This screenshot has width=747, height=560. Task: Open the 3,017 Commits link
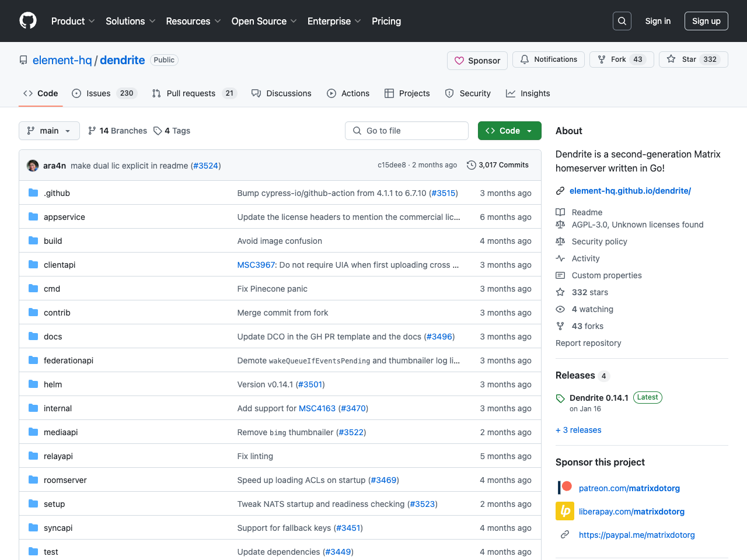[x=498, y=165]
